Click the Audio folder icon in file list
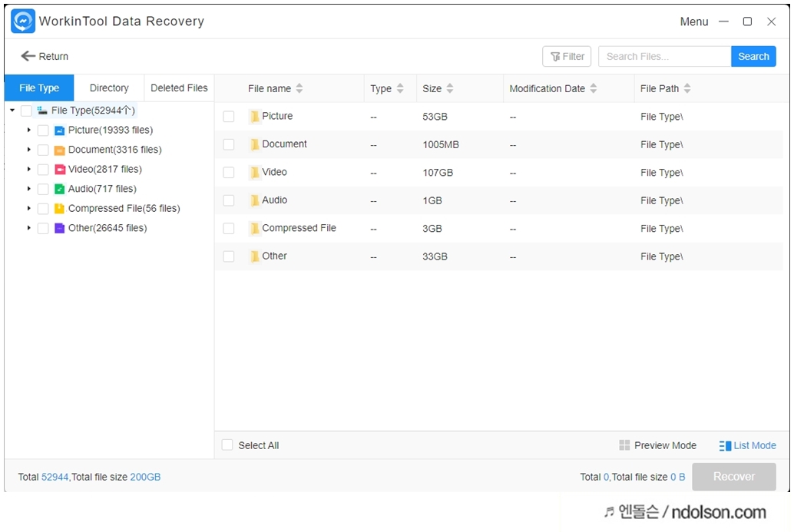 click(x=255, y=201)
